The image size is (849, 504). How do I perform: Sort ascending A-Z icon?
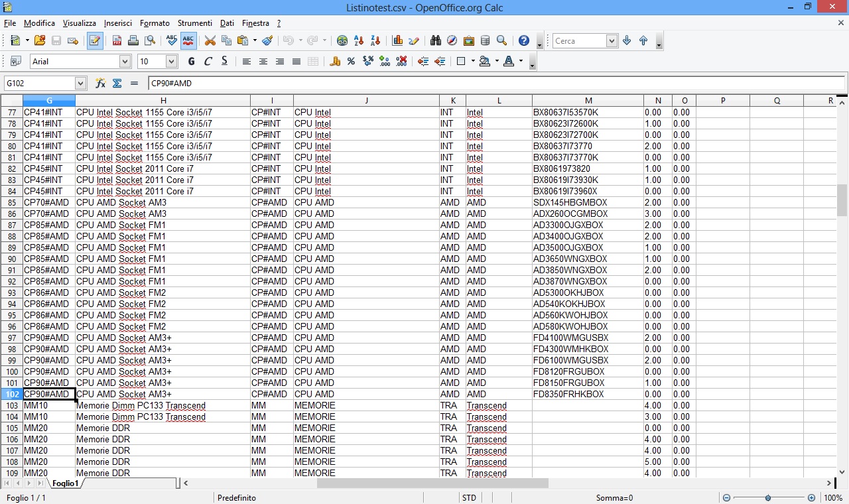[359, 40]
